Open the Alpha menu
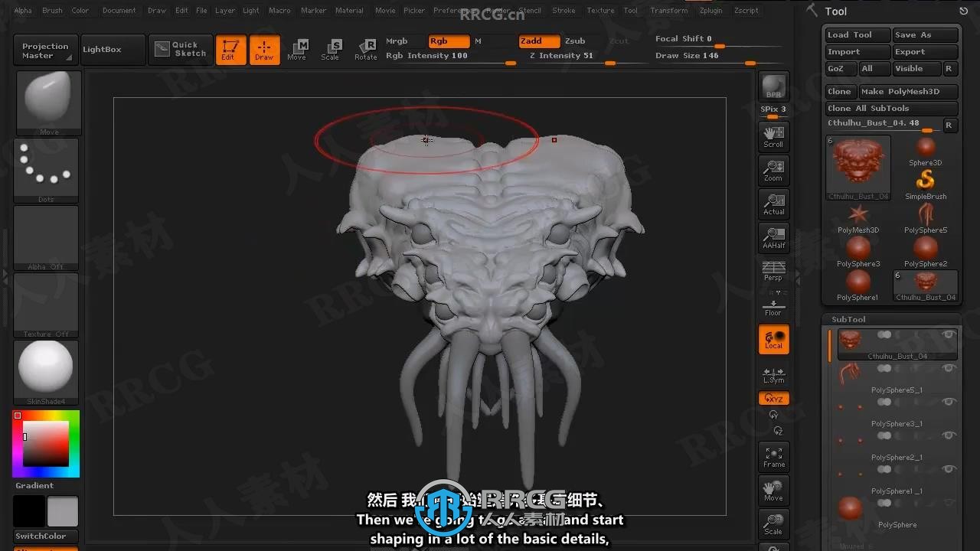 coord(23,11)
